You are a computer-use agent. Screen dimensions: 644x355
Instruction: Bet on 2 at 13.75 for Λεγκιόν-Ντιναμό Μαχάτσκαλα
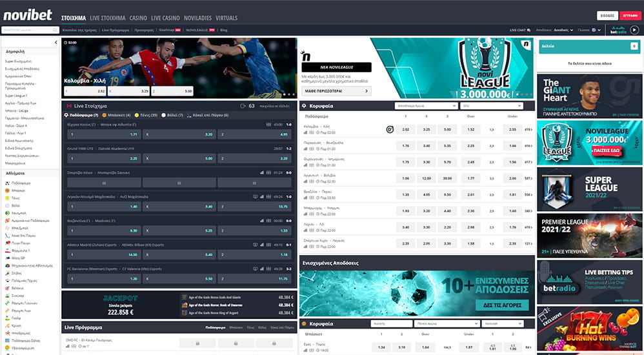[x=255, y=207]
